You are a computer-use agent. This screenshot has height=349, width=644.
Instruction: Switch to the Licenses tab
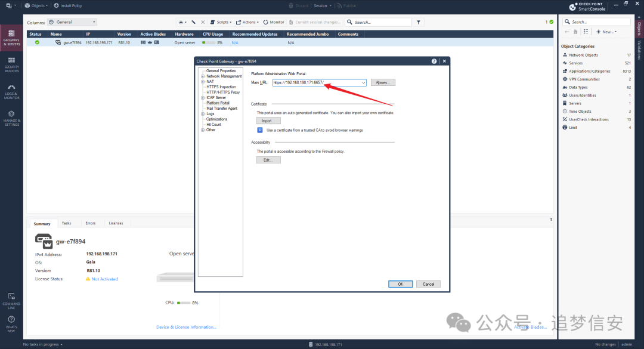coord(116,223)
